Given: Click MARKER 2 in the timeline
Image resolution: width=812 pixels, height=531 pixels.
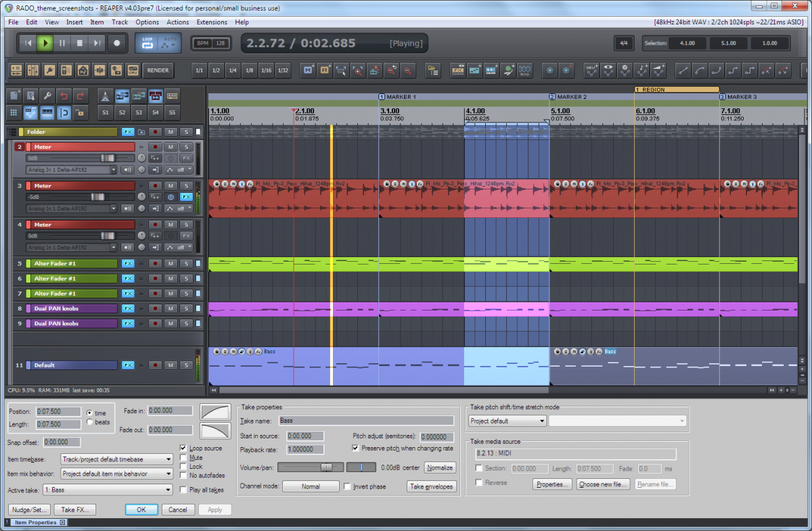Looking at the screenshot, I should coord(572,97).
